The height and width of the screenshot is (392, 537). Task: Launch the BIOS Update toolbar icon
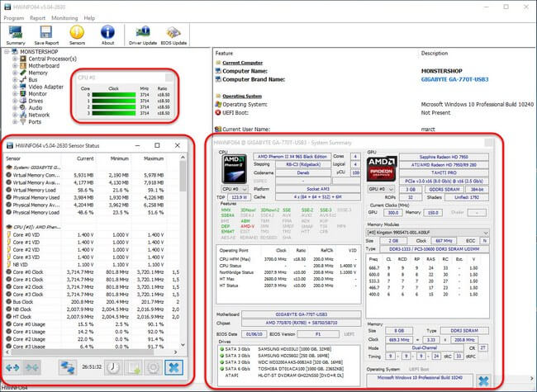[173, 35]
